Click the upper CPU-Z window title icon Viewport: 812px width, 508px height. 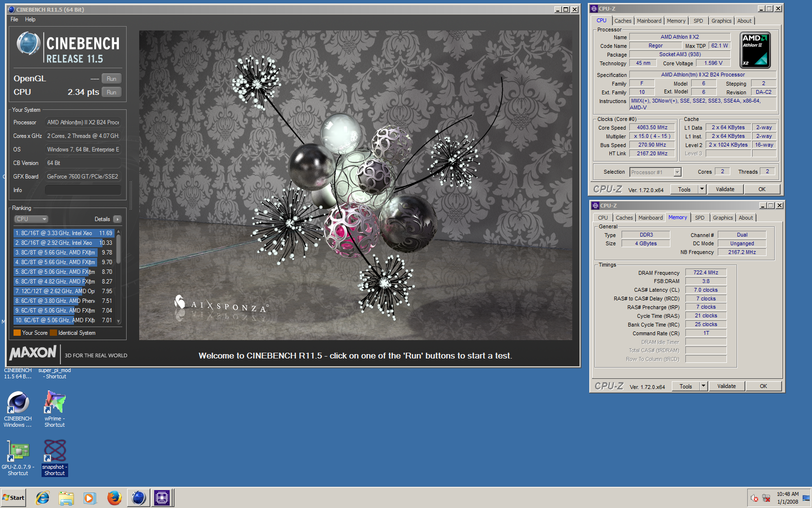click(x=594, y=9)
